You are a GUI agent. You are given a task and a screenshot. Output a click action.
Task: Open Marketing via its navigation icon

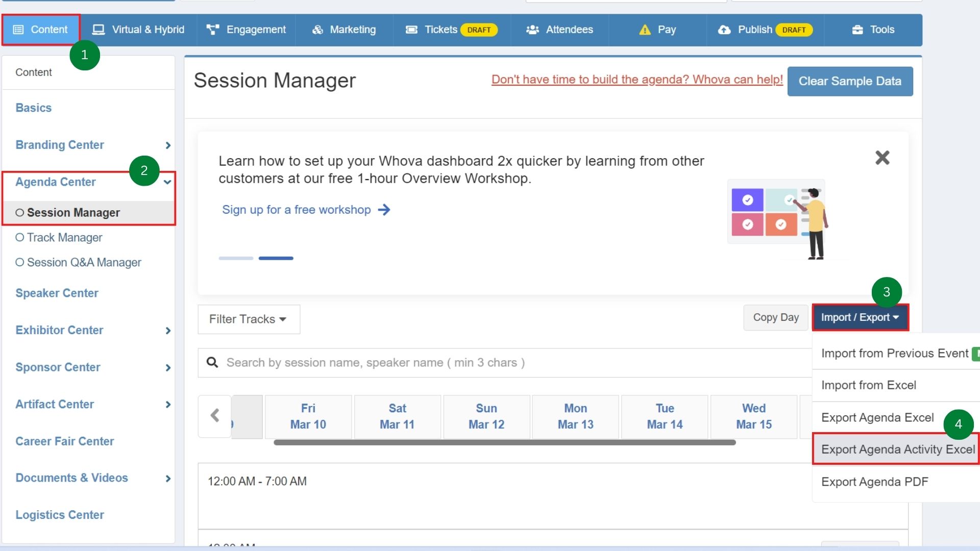tap(316, 30)
